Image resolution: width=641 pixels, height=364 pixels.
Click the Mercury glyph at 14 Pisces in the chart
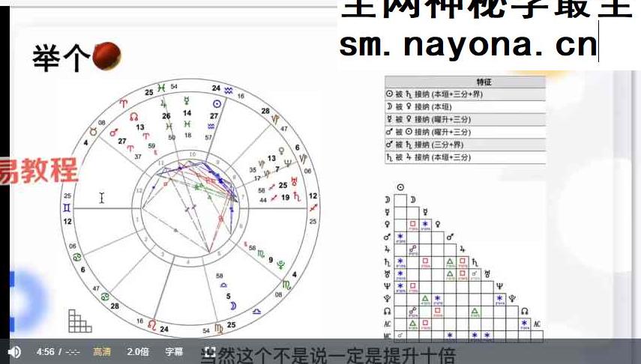187,100
